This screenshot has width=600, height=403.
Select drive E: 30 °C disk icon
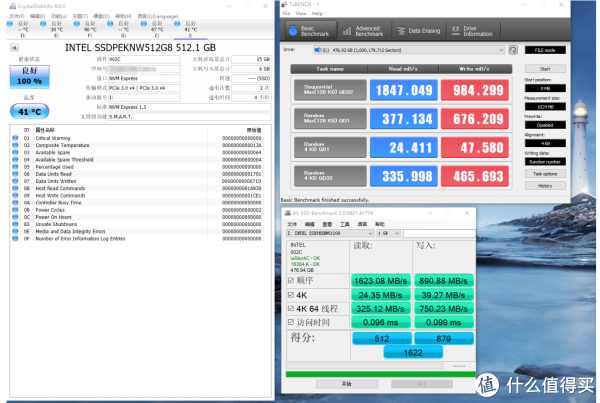(x=43, y=24)
